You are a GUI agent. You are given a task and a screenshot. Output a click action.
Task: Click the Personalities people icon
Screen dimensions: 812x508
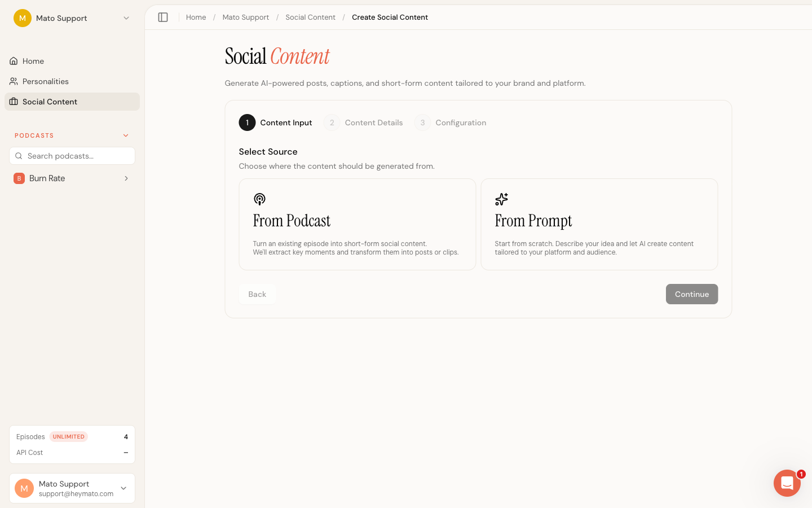pos(14,81)
